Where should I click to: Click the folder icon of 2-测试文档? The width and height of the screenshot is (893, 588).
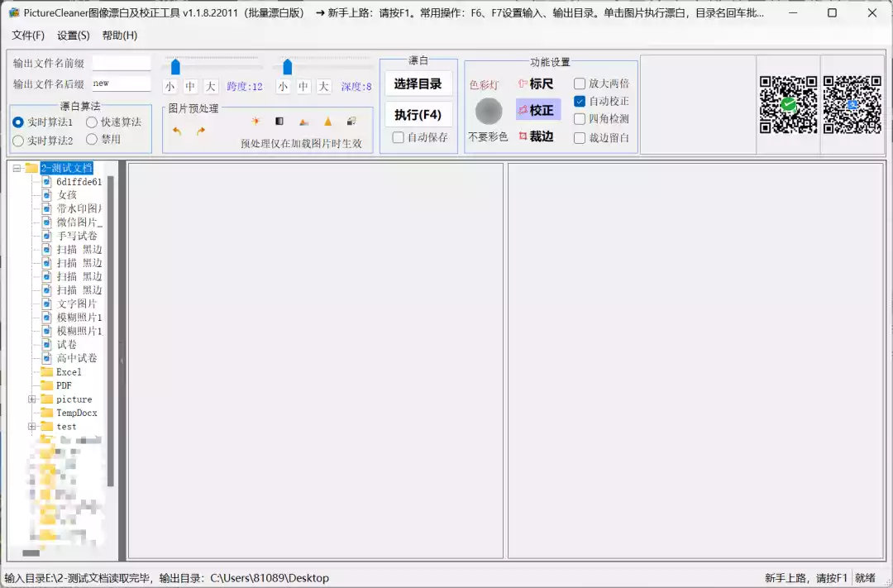click(31, 168)
